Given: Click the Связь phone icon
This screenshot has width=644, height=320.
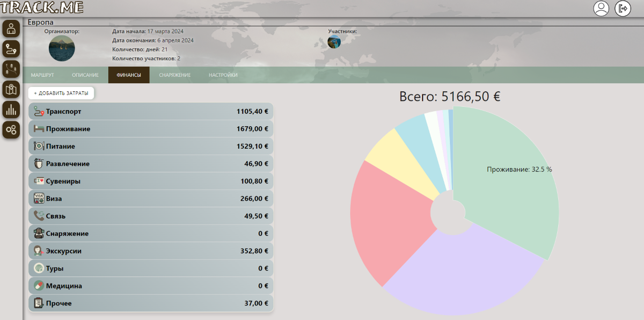Looking at the screenshot, I should point(39,216).
